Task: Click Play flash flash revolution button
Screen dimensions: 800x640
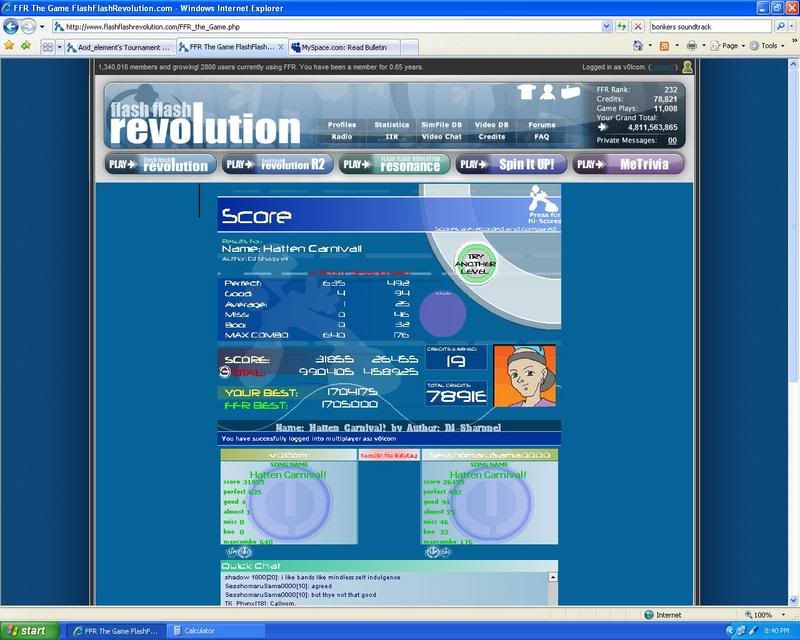Action: 161,164
